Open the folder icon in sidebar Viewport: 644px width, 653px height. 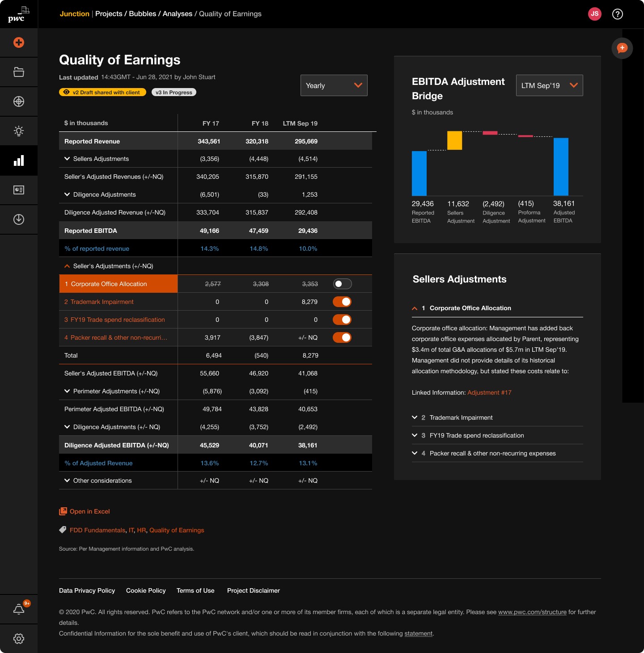click(x=19, y=72)
